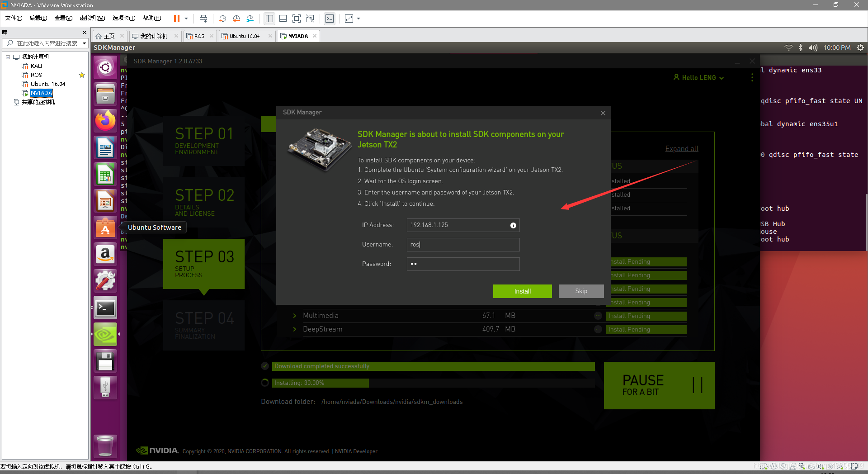
Task: Open VMware stretch guest dropdown arrow
Action: [x=359, y=19]
